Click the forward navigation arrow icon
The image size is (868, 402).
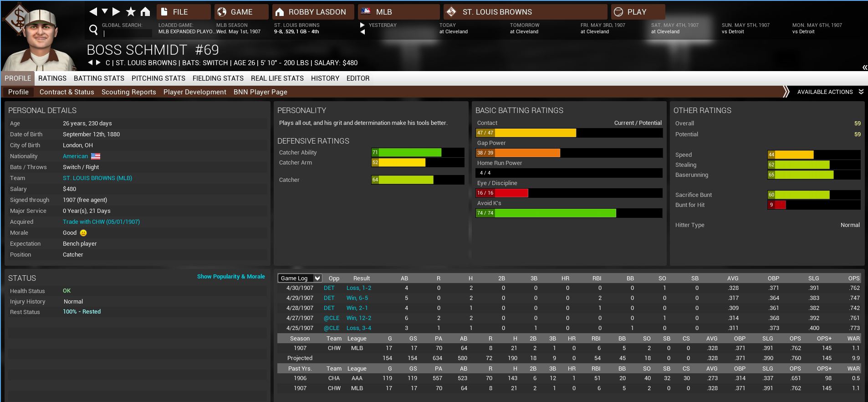(116, 11)
